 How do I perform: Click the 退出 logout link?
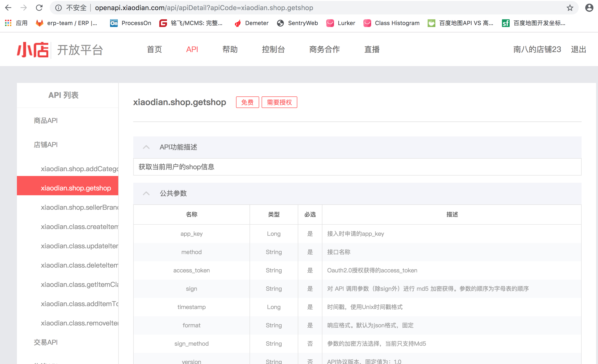pyautogui.click(x=578, y=49)
